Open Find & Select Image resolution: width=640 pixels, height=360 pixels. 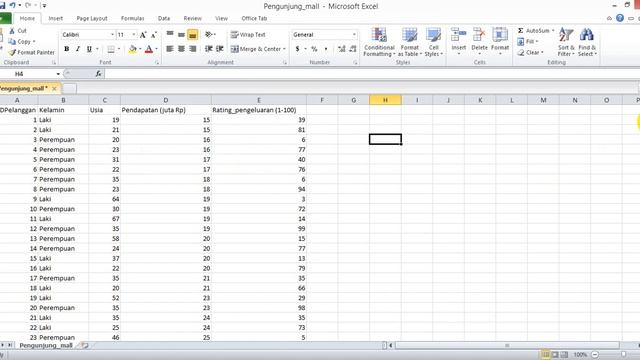(587, 42)
